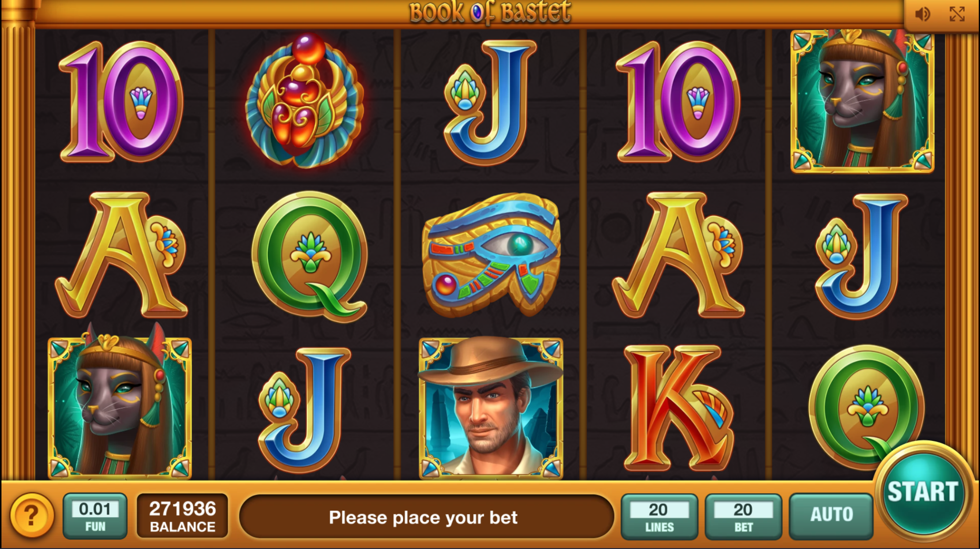The width and height of the screenshot is (980, 549).
Task: Click the Bastet cat symbol on first reel
Action: pos(120,404)
